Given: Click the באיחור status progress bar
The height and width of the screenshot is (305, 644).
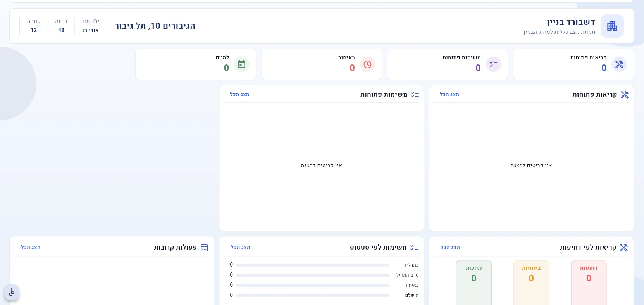Looking at the screenshot, I should tap(313, 286).
